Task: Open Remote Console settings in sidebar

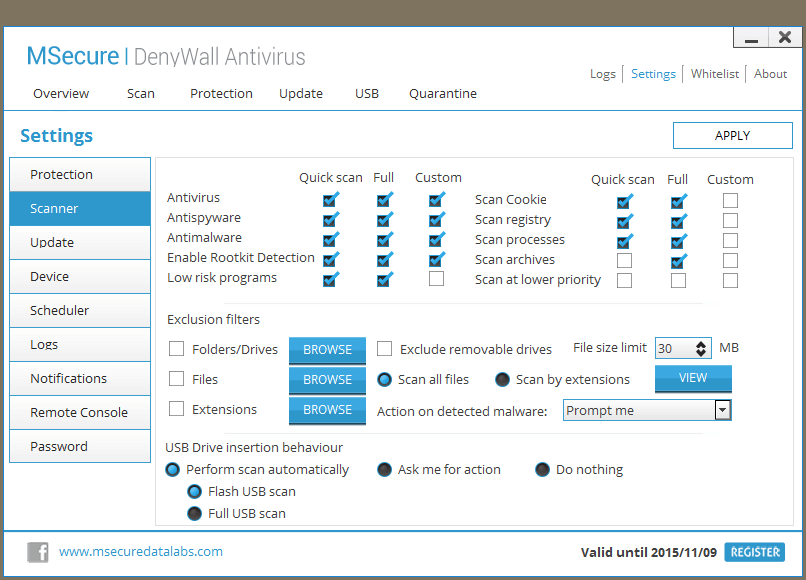Action: [x=80, y=412]
